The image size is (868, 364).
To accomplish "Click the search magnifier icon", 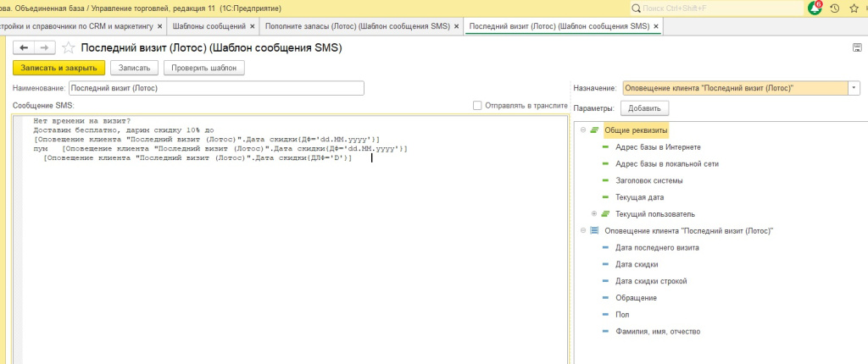I will click(x=636, y=8).
